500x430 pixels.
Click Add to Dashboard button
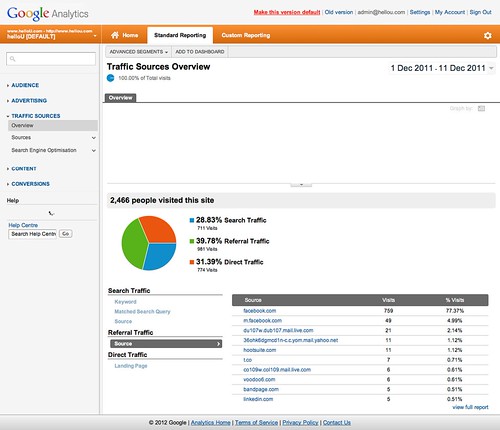point(200,52)
